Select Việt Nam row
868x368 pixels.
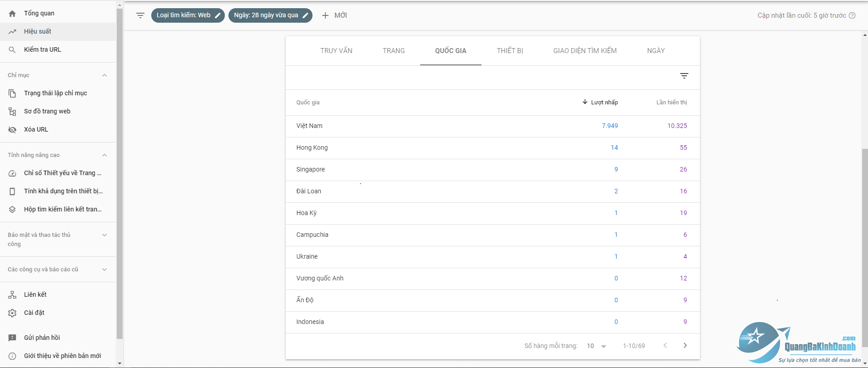pos(492,126)
